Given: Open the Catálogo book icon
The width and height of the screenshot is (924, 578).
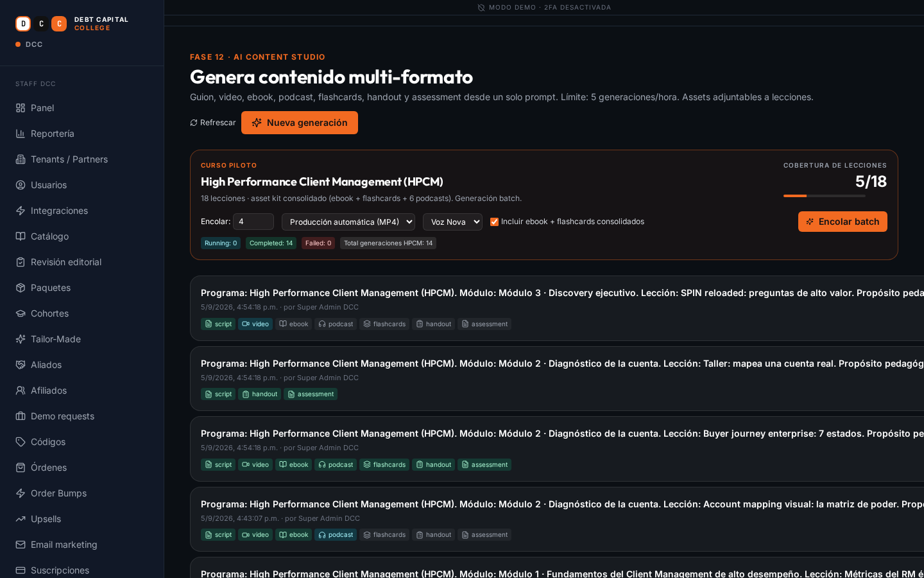Looking at the screenshot, I should [x=21, y=236].
